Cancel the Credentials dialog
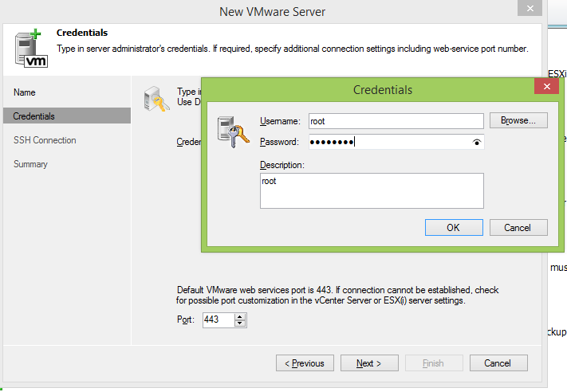 pos(518,227)
